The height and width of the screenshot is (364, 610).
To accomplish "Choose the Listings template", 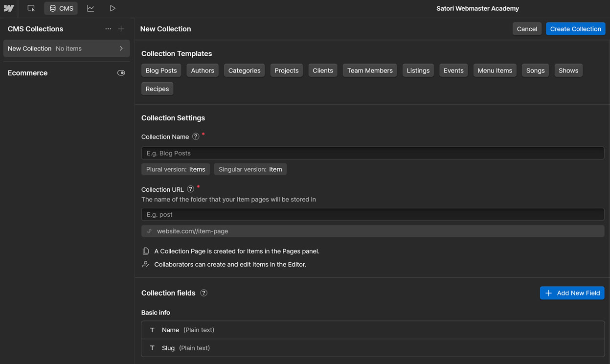I will 418,70.
